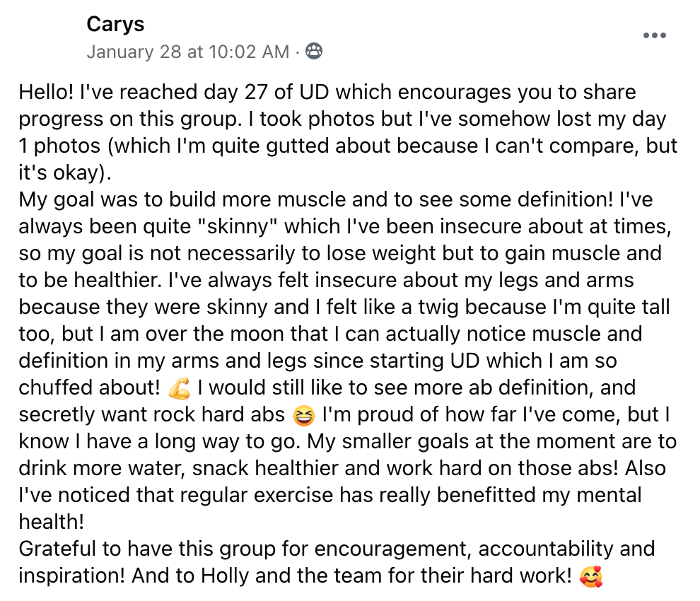
Task: Open Carys's profile picture
Action: 46,38
